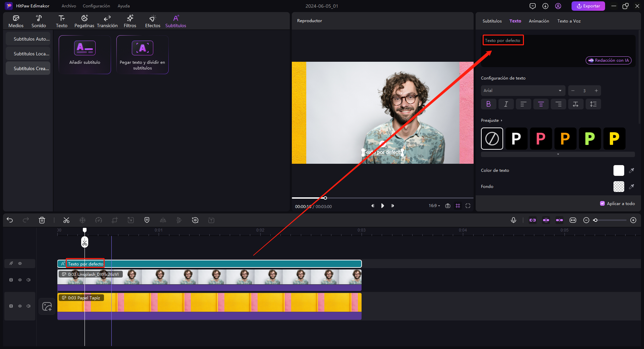The image size is (644, 349).
Task: Click the Redacción con IA button
Action: click(608, 60)
